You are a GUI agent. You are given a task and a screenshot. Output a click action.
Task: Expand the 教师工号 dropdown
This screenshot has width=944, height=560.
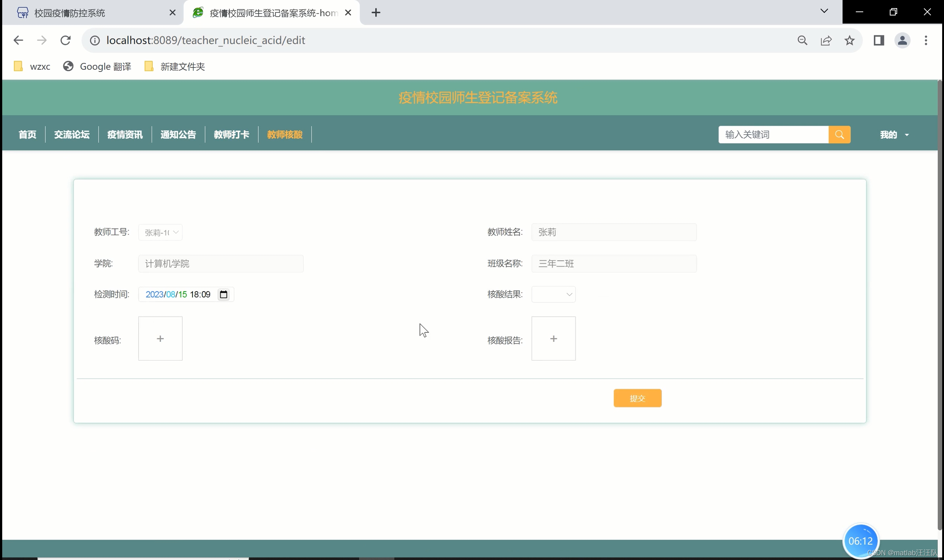(160, 233)
